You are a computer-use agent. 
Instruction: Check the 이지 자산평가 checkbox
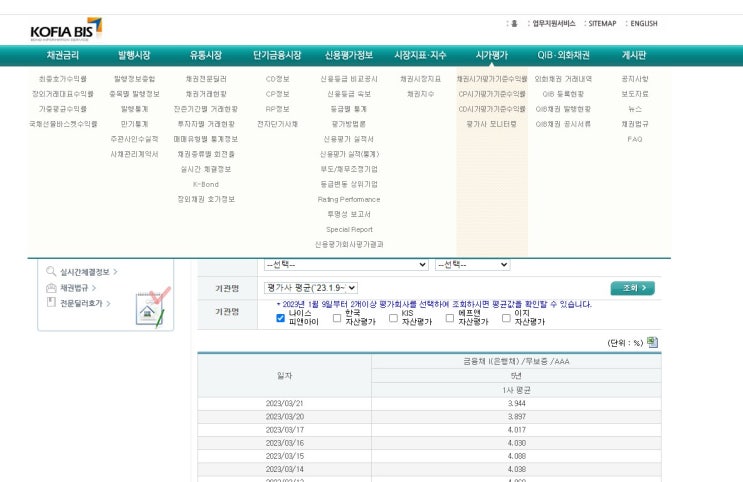click(506, 318)
